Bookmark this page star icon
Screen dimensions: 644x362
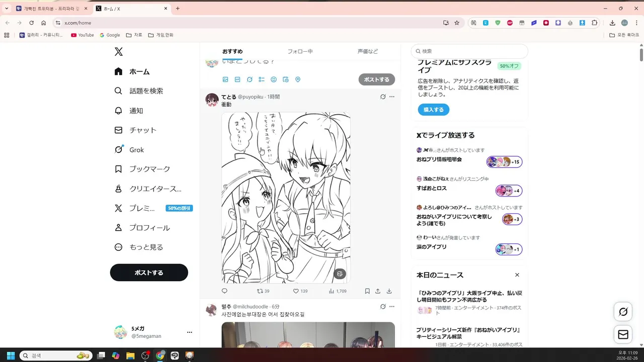click(x=457, y=23)
